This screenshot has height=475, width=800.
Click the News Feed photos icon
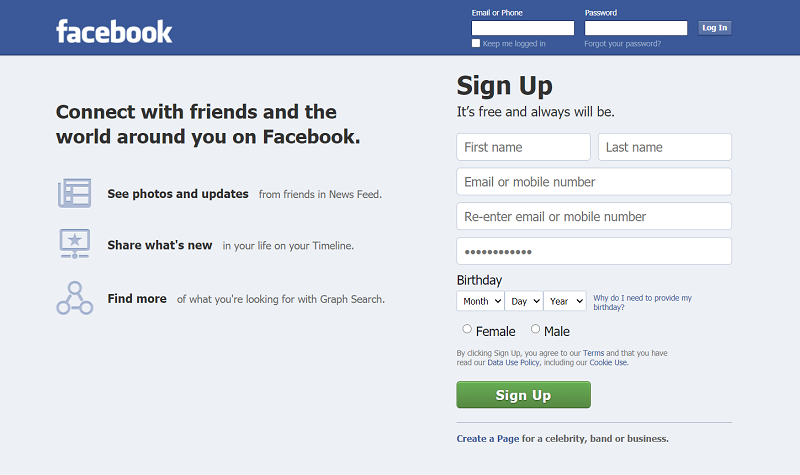[74, 193]
